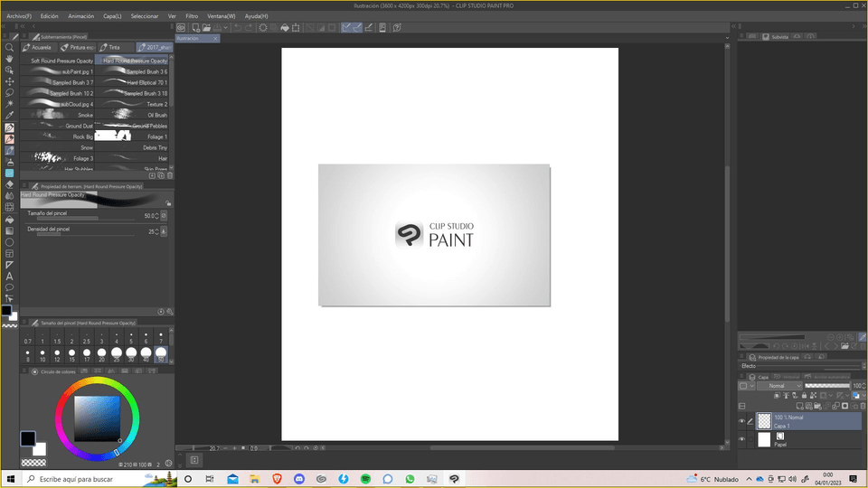
Task: Select the Smoke brush sub tool
Action: pyautogui.click(x=58, y=115)
